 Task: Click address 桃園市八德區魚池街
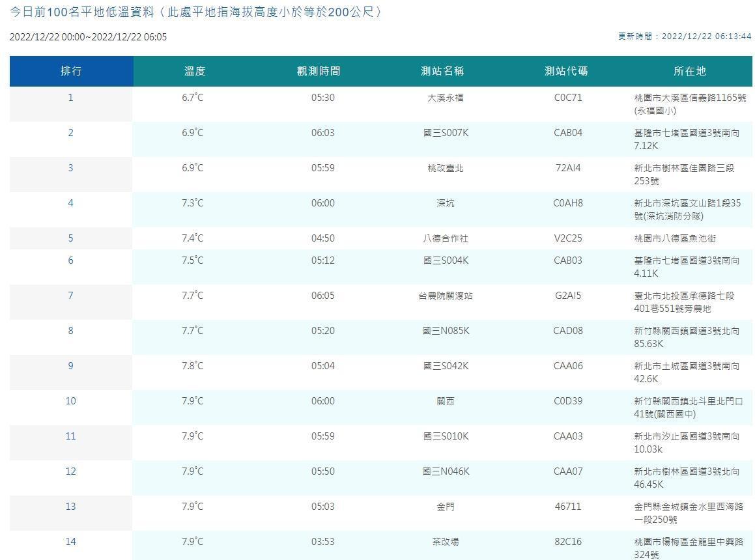pyautogui.click(x=675, y=238)
